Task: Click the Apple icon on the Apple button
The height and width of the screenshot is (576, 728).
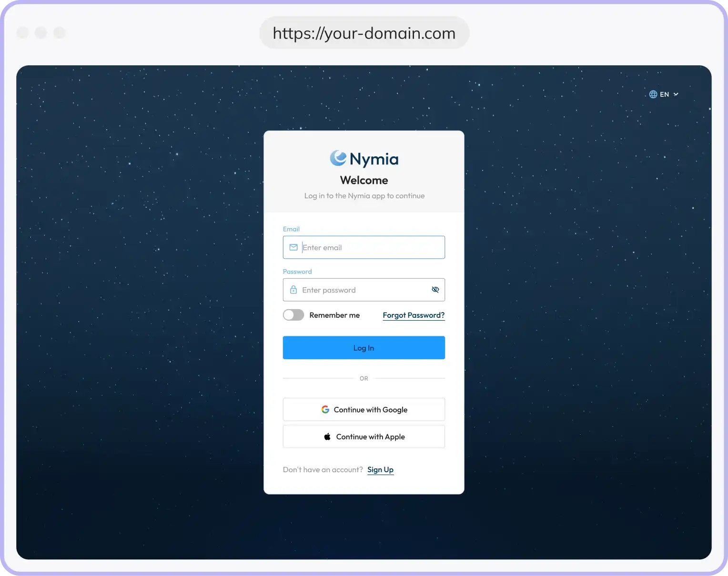Action: tap(327, 436)
